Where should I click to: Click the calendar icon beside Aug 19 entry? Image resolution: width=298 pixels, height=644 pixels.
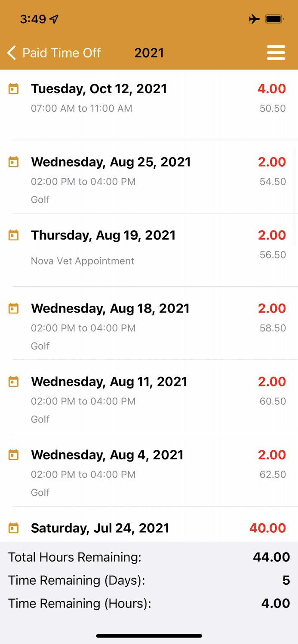pos(13,235)
